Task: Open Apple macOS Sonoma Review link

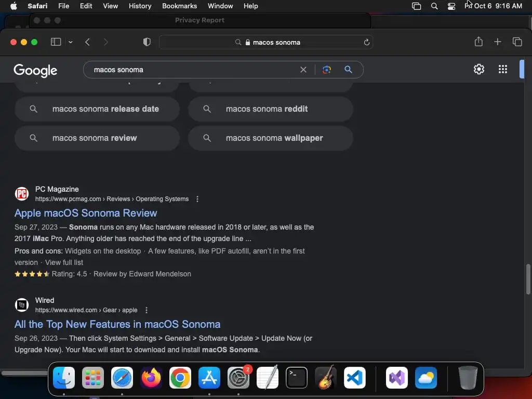Action: [86, 213]
